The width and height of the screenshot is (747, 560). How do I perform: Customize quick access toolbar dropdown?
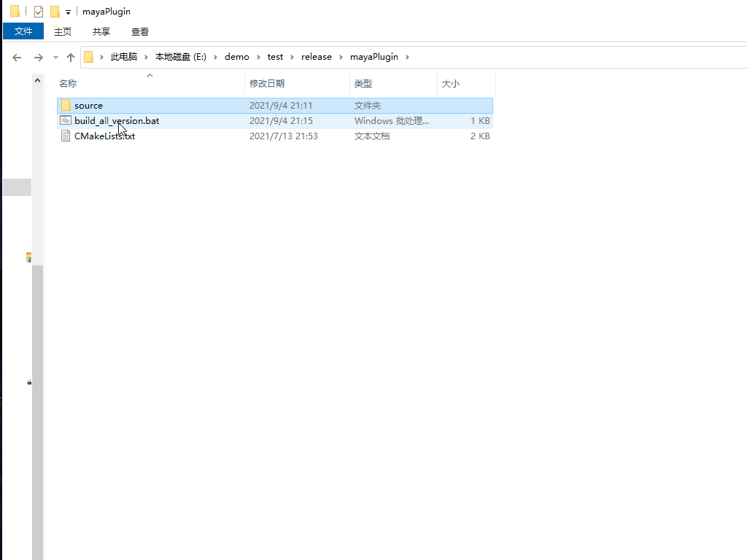pos(68,12)
